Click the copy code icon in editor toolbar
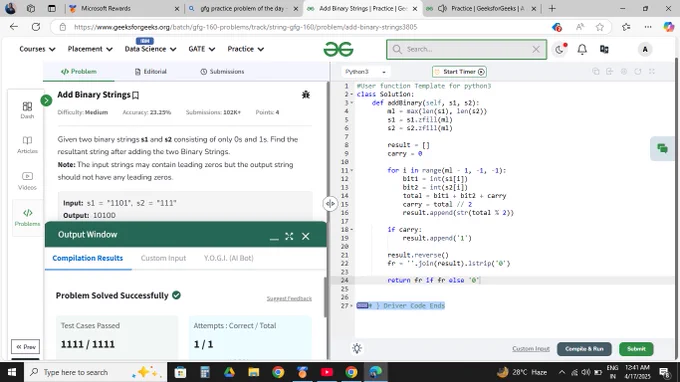Viewport: 680px width, 382px height. click(596, 72)
